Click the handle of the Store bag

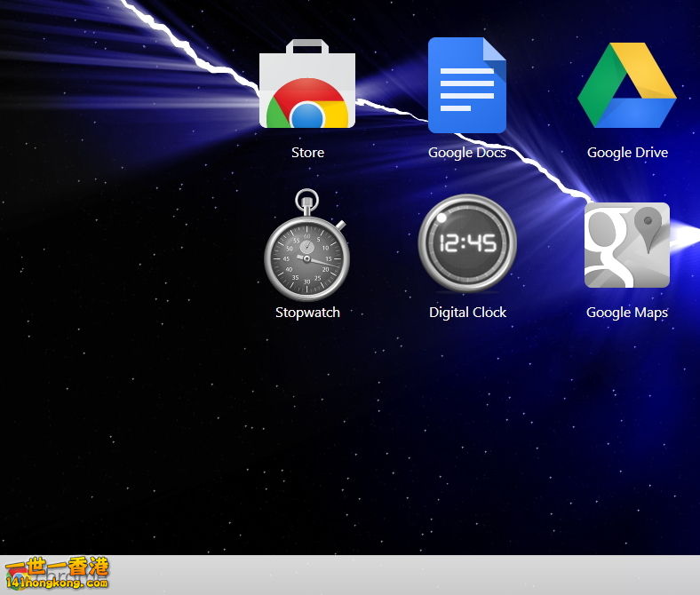[x=307, y=44]
